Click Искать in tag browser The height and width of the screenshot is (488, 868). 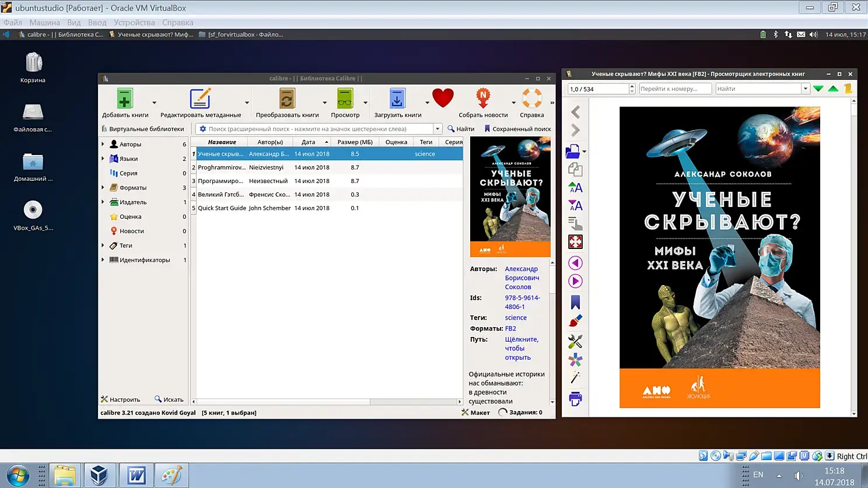(169, 399)
